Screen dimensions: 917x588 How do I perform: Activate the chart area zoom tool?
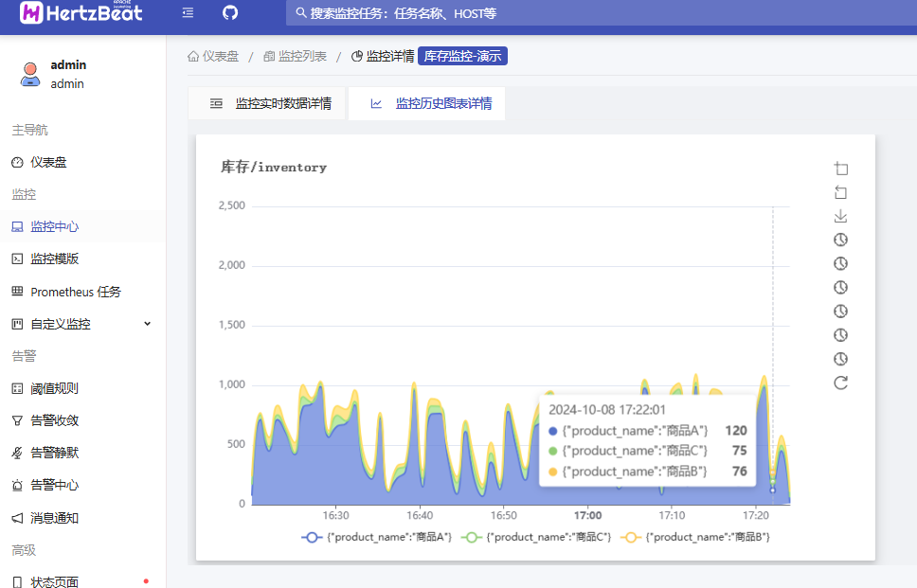tap(840, 169)
